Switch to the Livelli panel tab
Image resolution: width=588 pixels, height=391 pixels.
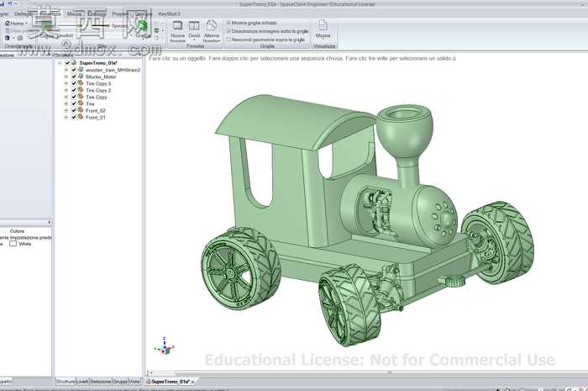pos(82,381)
